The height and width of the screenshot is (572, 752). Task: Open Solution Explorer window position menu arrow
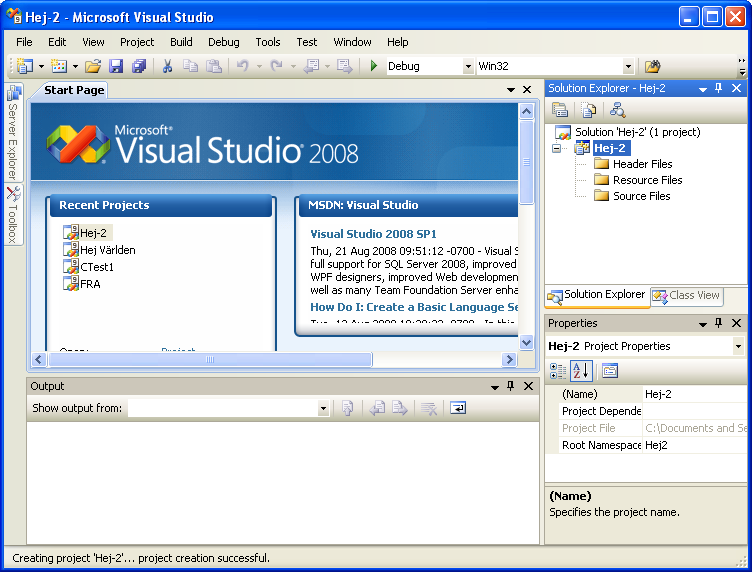pyautogui.click(x=703, y=89)
